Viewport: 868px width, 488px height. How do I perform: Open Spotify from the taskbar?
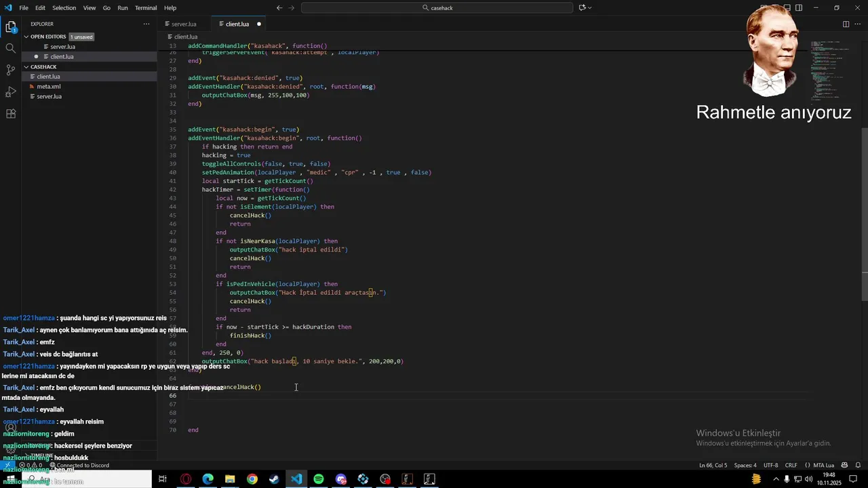point(319,479)
